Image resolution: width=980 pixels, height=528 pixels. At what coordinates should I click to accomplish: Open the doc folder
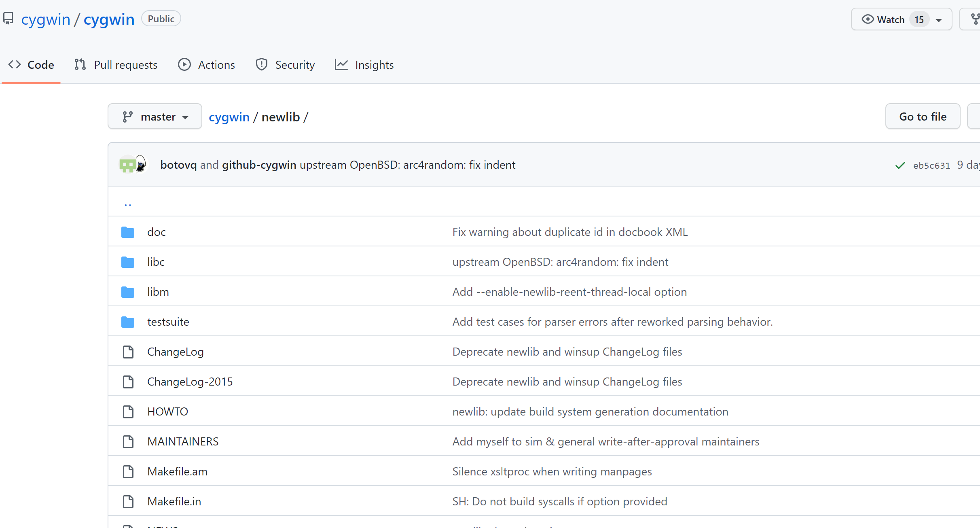[157, 232]
